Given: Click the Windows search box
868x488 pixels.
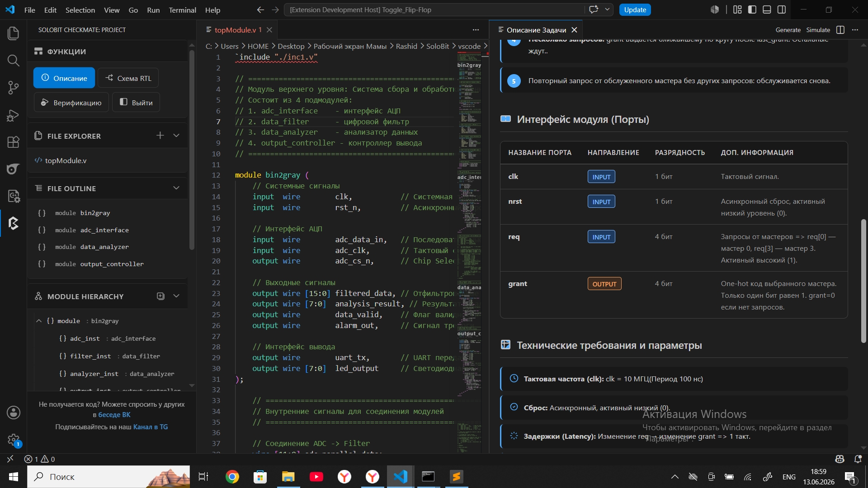Looking at the screenshot, I should 108,477.
